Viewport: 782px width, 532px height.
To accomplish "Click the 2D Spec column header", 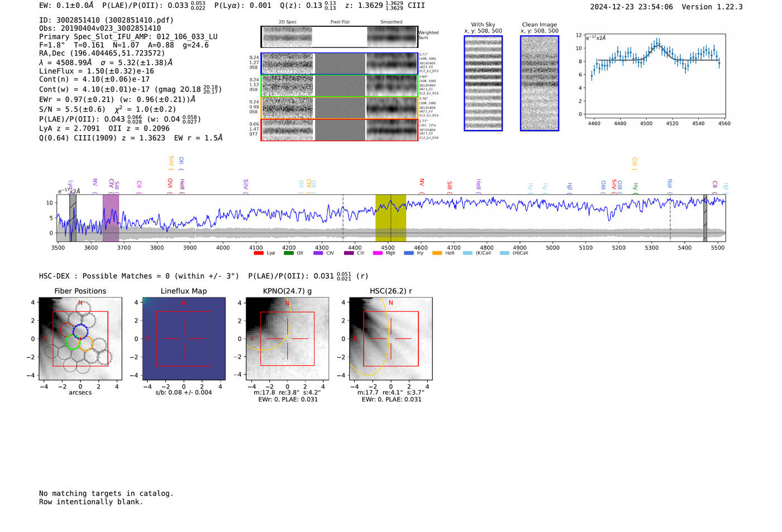I will point(288,22).
